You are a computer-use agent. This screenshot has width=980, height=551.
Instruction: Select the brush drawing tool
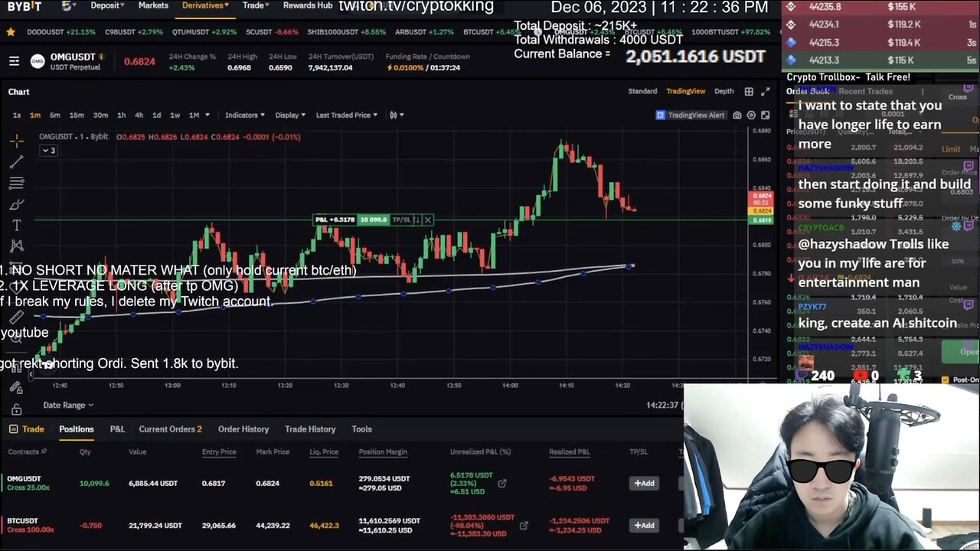pyautogui.click(x=16, y=204)
